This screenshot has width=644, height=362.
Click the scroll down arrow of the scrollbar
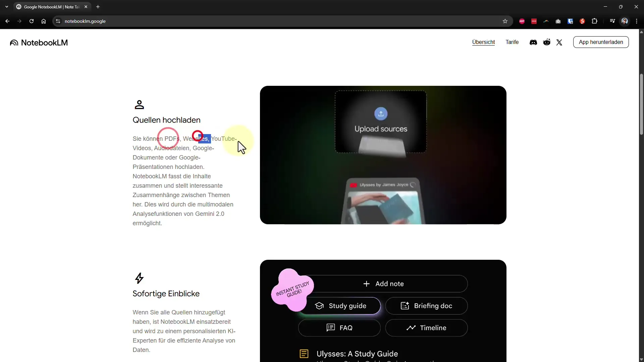[641, 359]
